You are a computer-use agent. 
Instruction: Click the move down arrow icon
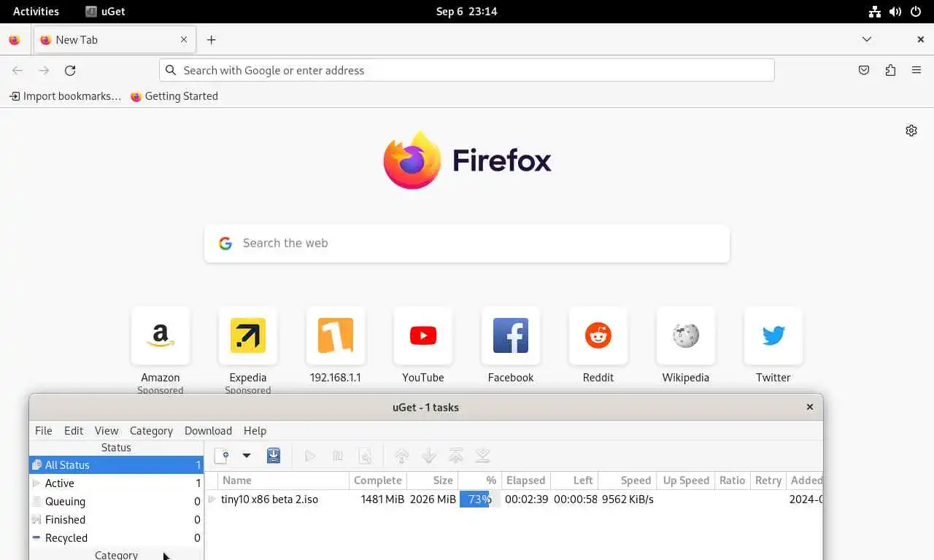[429, 456]
